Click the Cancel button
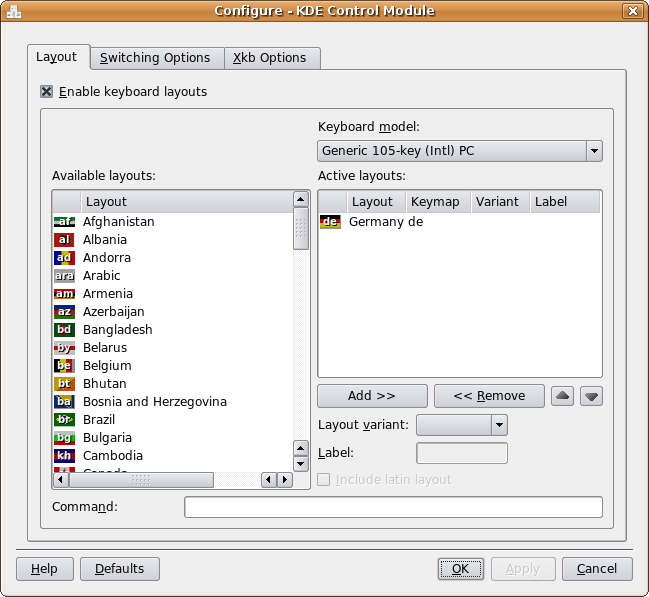The height and width of the screenshot is (597, 649). click(597, 569)
